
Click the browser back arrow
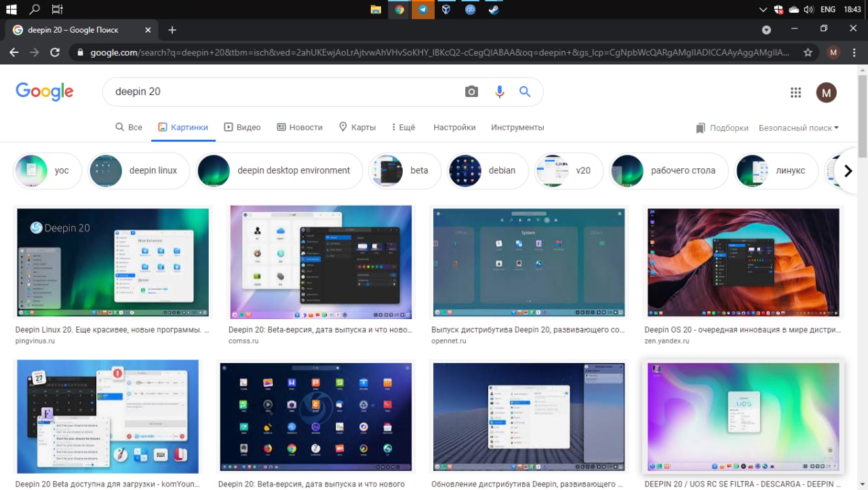(x=14, y=52)
